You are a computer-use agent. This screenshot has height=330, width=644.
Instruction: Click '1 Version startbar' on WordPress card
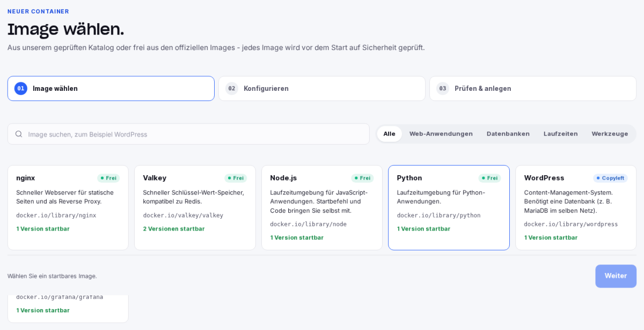tap(551, 238)
